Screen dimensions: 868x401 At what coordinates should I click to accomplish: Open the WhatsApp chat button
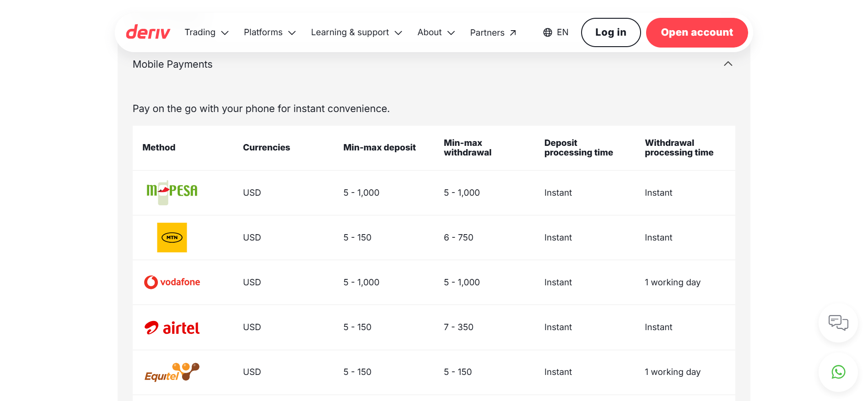click(838, 372)
